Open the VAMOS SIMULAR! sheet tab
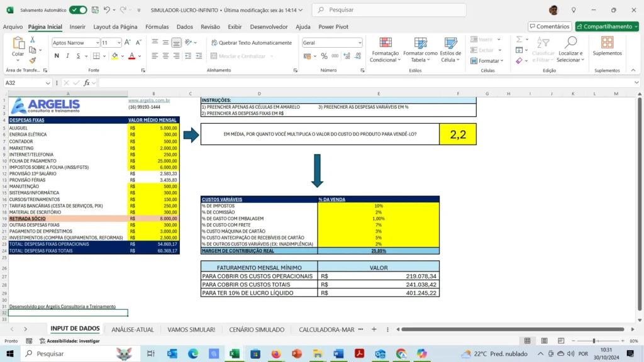Image resolution: width=644 pixels, height=362 pixels. pyautogui.click(x=191, y=329)
